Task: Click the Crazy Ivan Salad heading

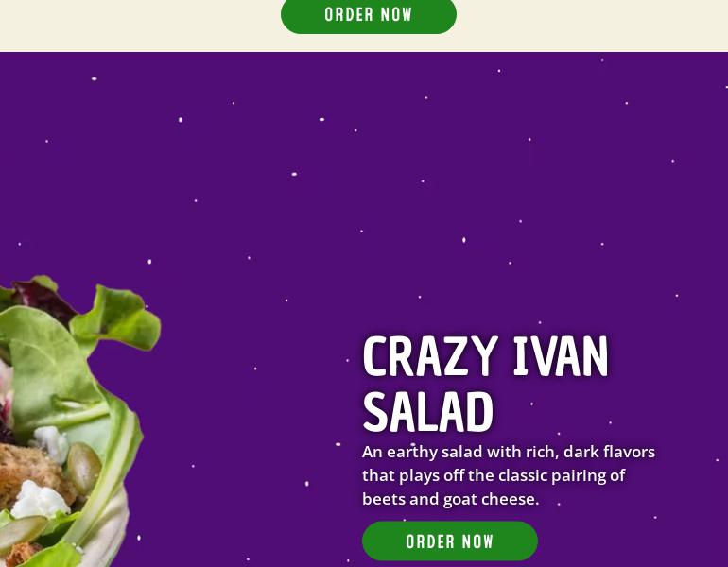Action: point(485,385)
